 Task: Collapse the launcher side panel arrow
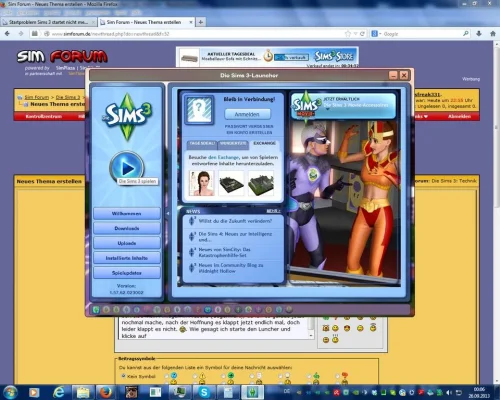(168, 213)
